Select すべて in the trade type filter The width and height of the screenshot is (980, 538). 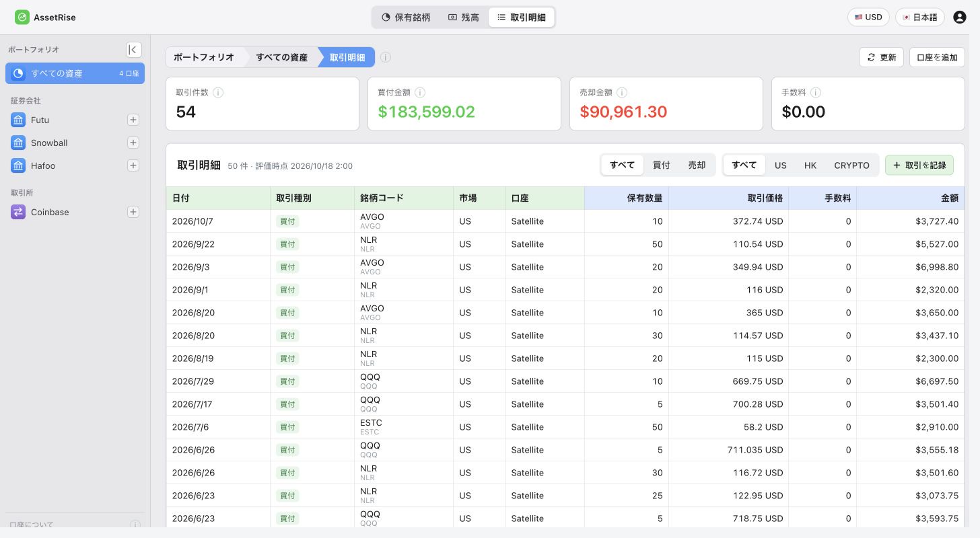coord(623,165)
